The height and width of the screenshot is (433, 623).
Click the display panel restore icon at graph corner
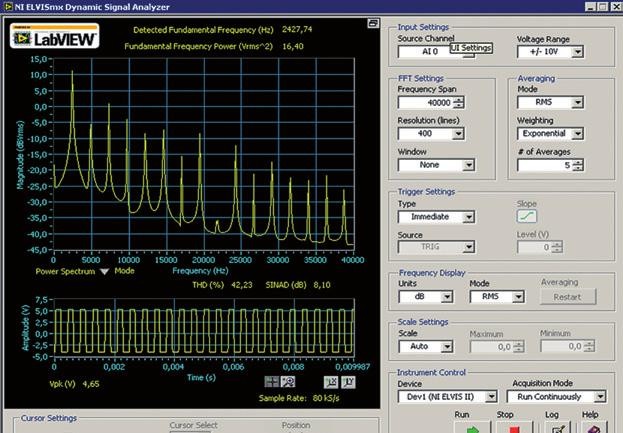[373, 23]
